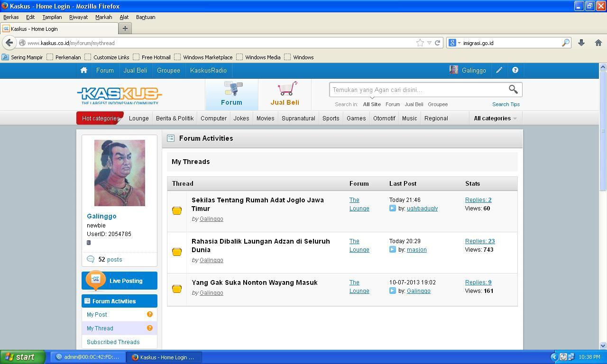Open search engine selector dropdown
607x364 pixels.
459,43
